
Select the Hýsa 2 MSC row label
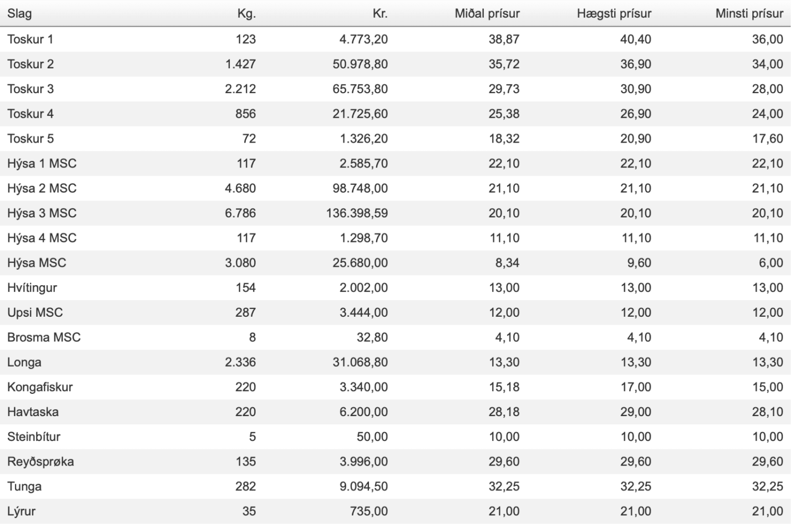42,188
